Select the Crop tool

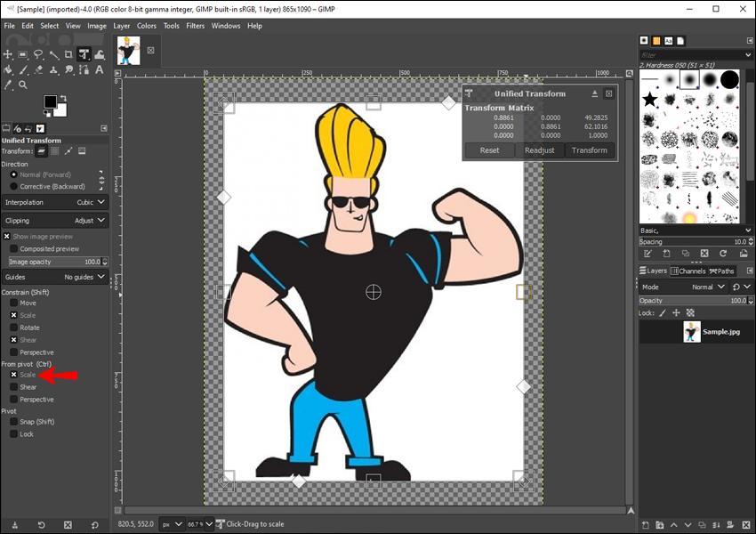point(68,54)
